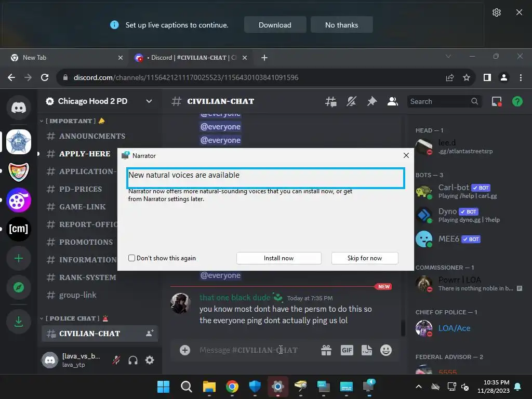The image size is (532, 399).
Task: Click the discord.com address bar
Action: point(251,77)
